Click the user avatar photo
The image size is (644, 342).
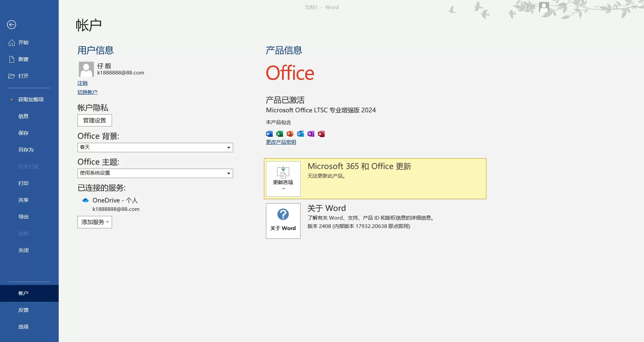pyautogui.click(x=86, y=69)
